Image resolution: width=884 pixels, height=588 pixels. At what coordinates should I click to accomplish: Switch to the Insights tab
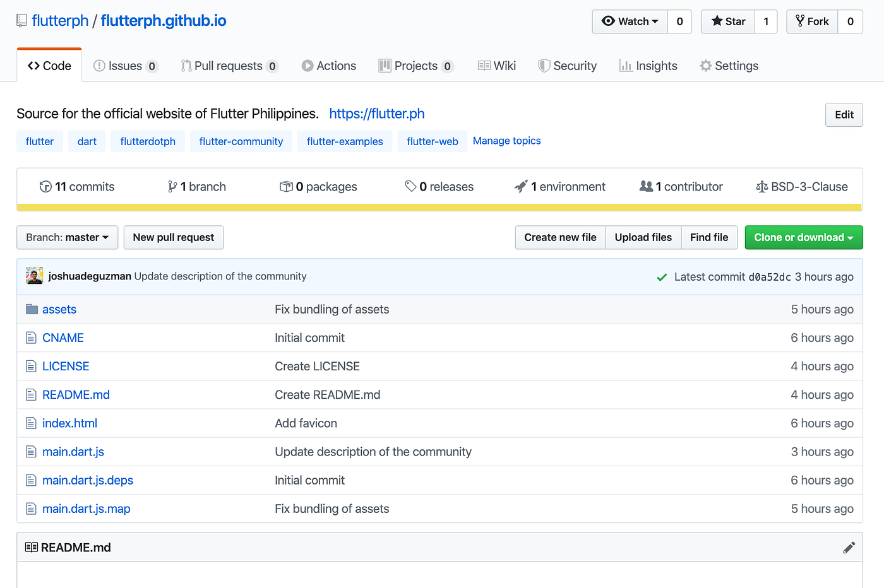[x=648, y=65]
